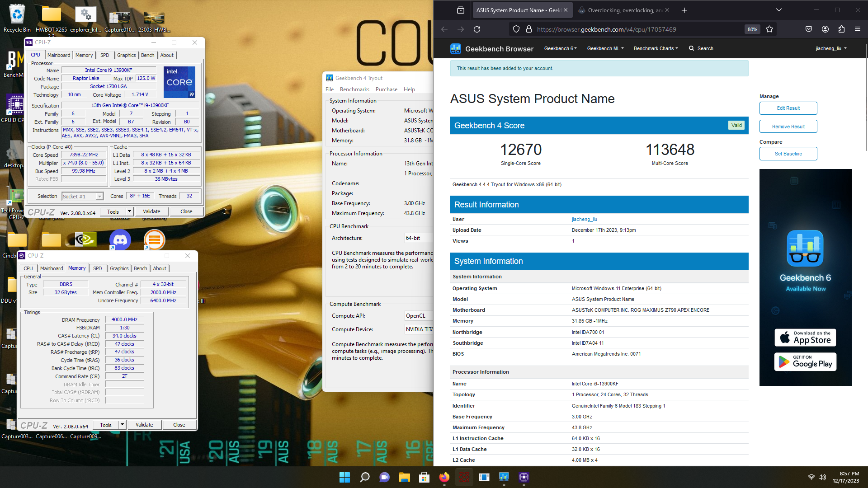Open Firefox tab overview icon
This screenshot has height=488, width=868.
(460, 10)
